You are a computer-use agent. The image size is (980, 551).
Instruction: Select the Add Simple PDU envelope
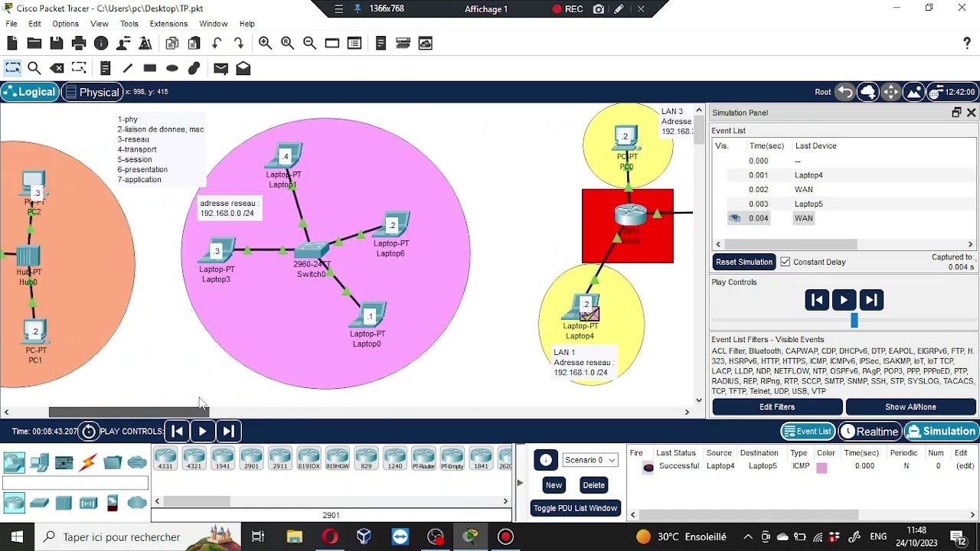tap(220, 68)
